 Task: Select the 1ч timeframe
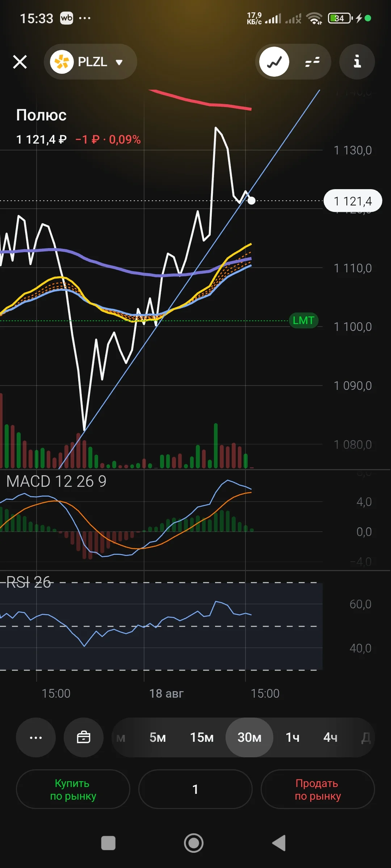tap(293, 737)
